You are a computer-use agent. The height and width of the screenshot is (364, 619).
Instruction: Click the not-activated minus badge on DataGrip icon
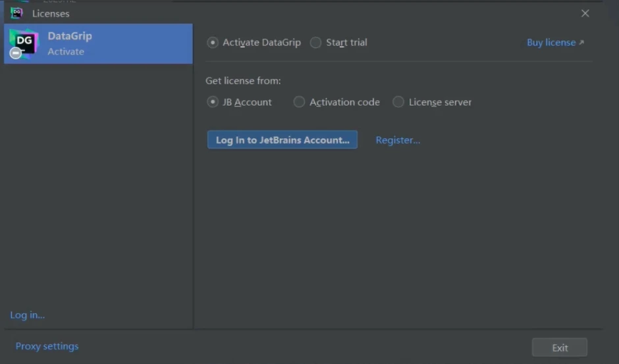(16, 53)
